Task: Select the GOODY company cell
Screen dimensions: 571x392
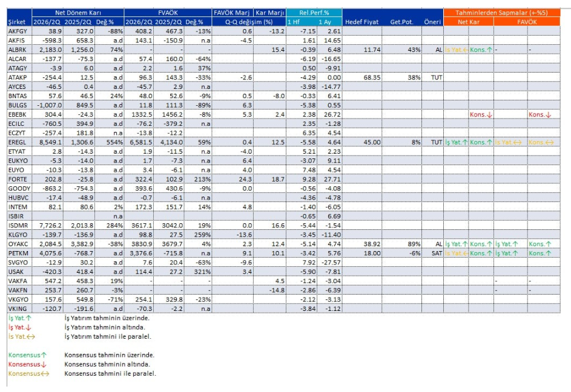Action: (19, 188)
